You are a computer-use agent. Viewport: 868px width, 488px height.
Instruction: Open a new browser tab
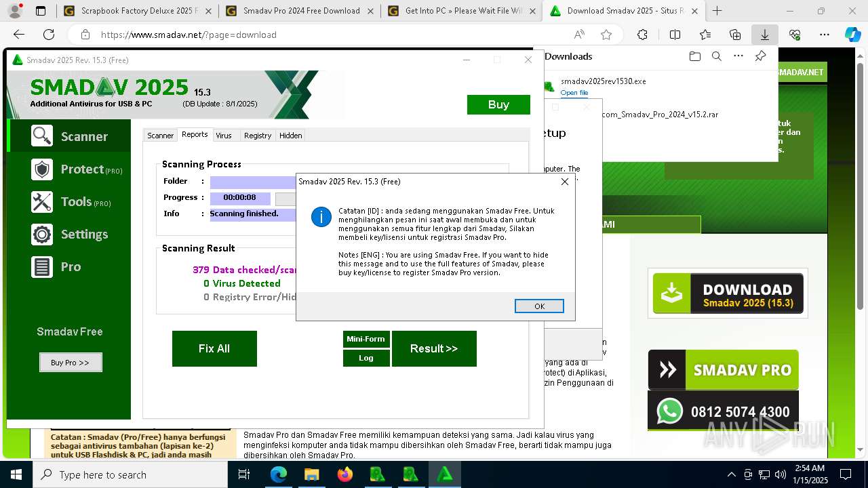click(717, 11)
